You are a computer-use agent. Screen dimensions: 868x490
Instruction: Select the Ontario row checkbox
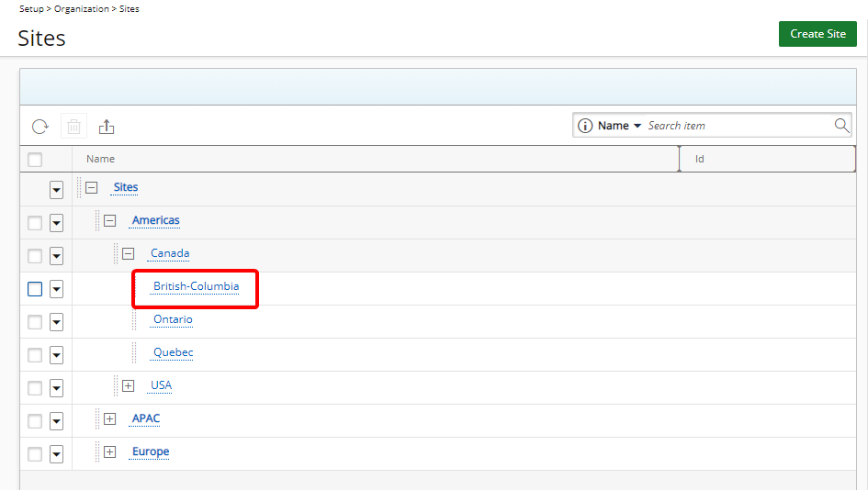(35, 322)
